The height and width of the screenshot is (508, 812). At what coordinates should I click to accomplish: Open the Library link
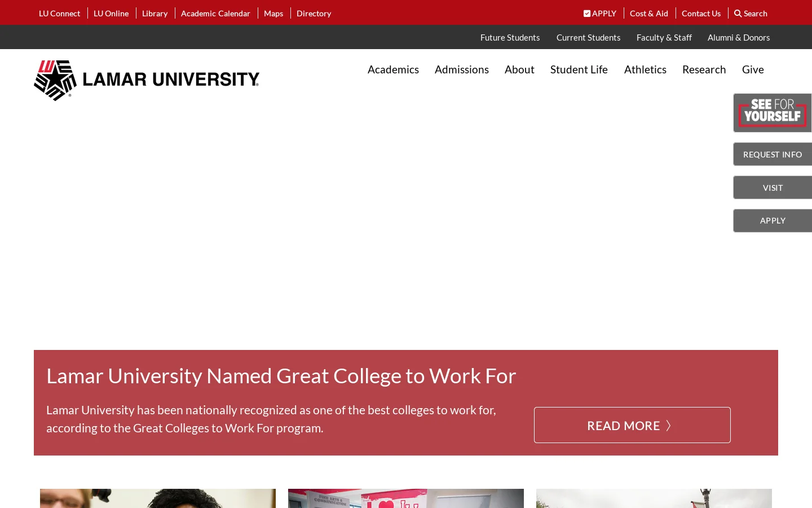[155, 14]
